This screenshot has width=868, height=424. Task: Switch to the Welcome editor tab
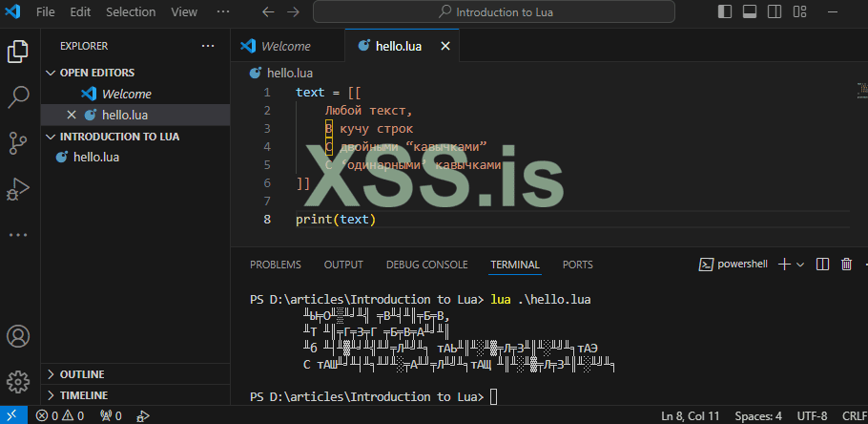[285, 45]
